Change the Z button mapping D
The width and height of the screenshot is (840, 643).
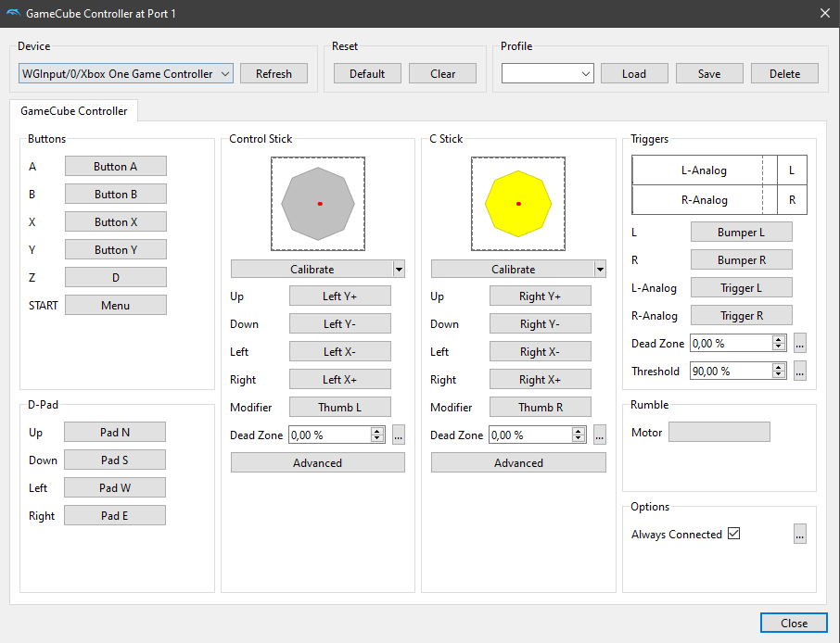click(116, 278)
